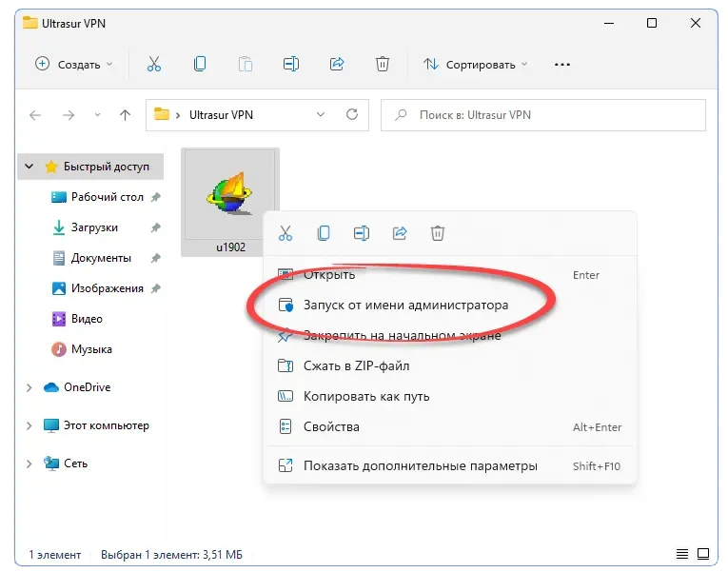This screenshot has height=572, width=728.
Task: Expand the OneDrive tree node
Action: (x=29, y=387)
